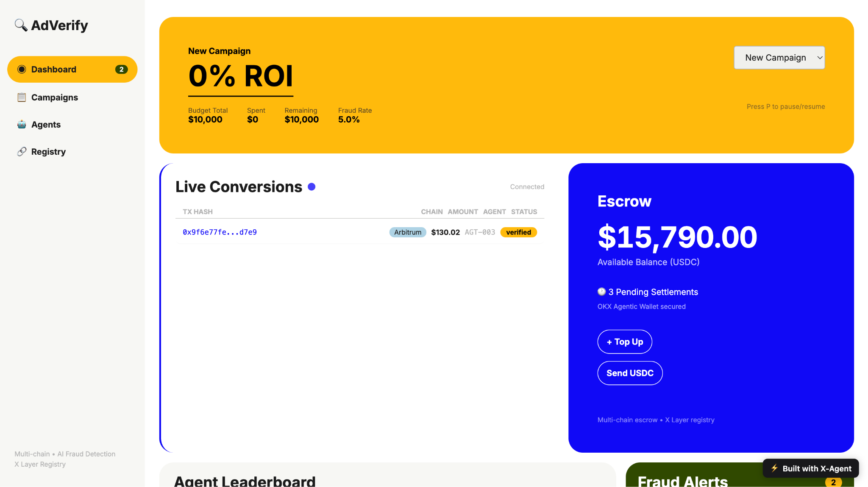868x487 pixels.
Task: Open the New Campaign dropdown
Action: pyautogui.click(x=779, y=58)
